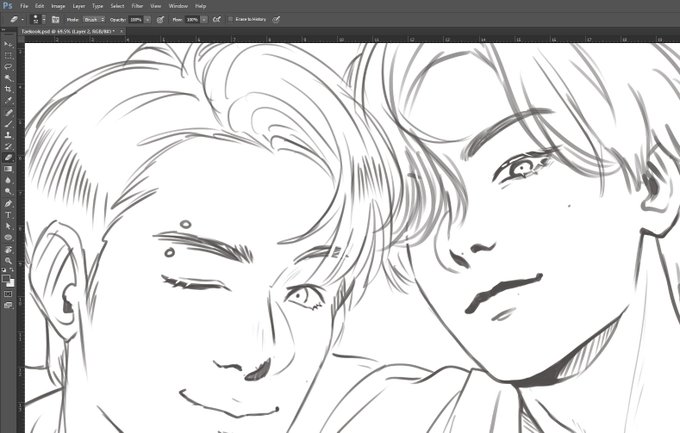Toggle Quick Mask mode
This screenshot has height=433, width=680.
8,294
